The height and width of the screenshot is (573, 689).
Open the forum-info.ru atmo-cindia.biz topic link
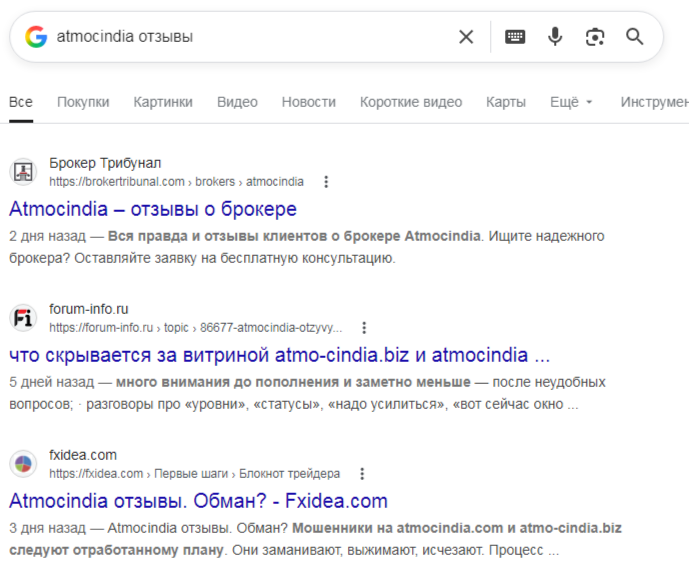coord(280,355)
